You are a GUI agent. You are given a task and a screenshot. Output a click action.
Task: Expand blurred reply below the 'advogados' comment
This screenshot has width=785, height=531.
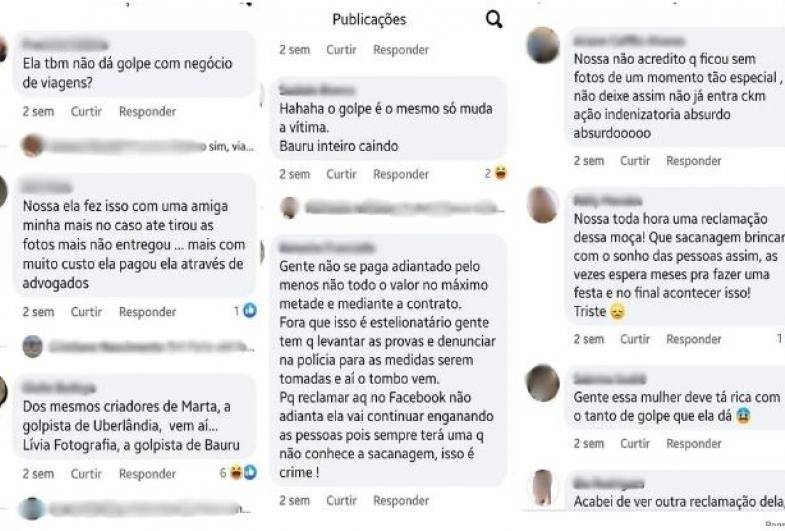click(x=138, y=346)
